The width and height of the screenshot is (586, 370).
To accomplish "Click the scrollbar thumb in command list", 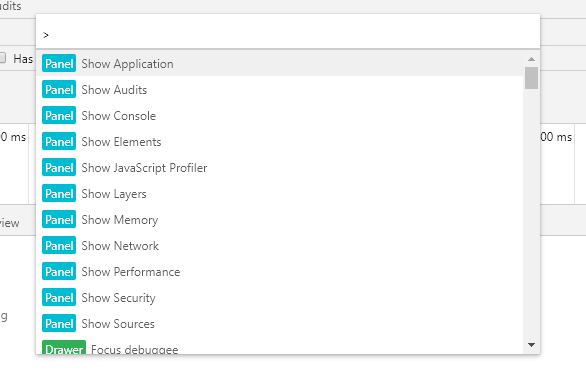I will [x=531, y=78].
